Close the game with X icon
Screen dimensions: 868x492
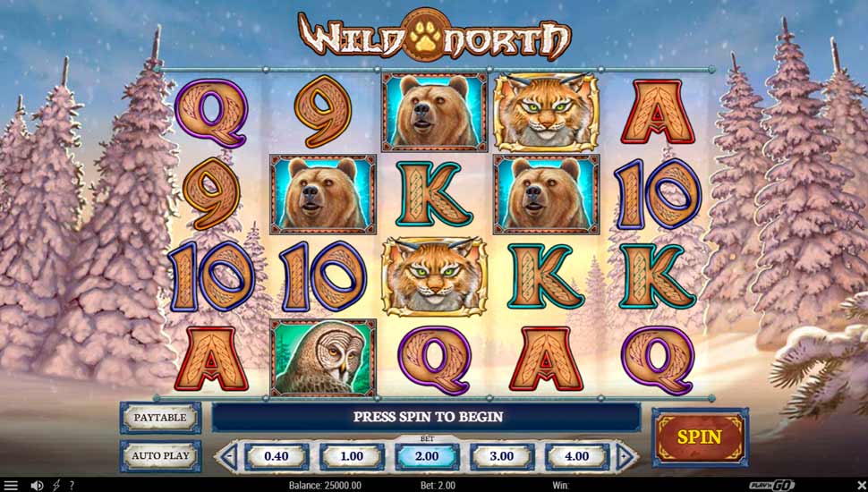click(861, 486)
